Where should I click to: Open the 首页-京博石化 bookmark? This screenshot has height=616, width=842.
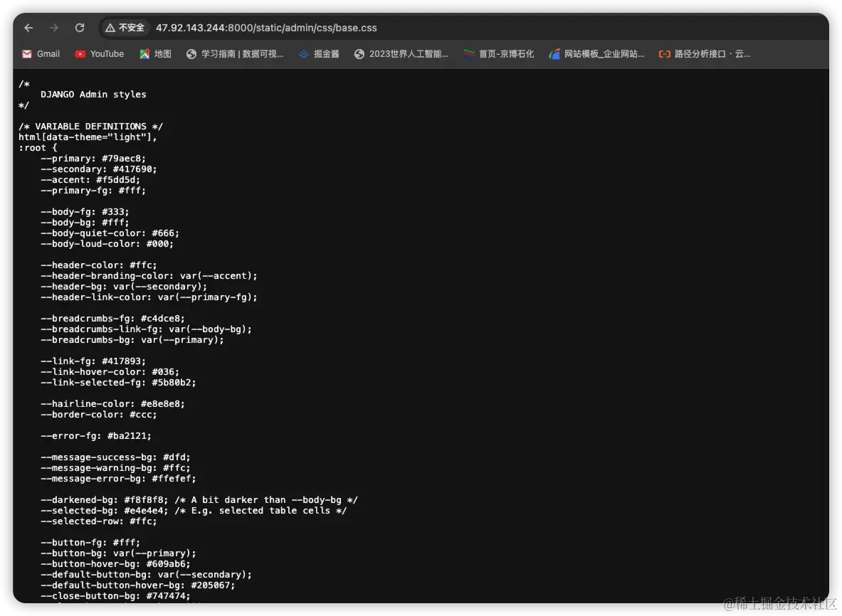(499, 54)
